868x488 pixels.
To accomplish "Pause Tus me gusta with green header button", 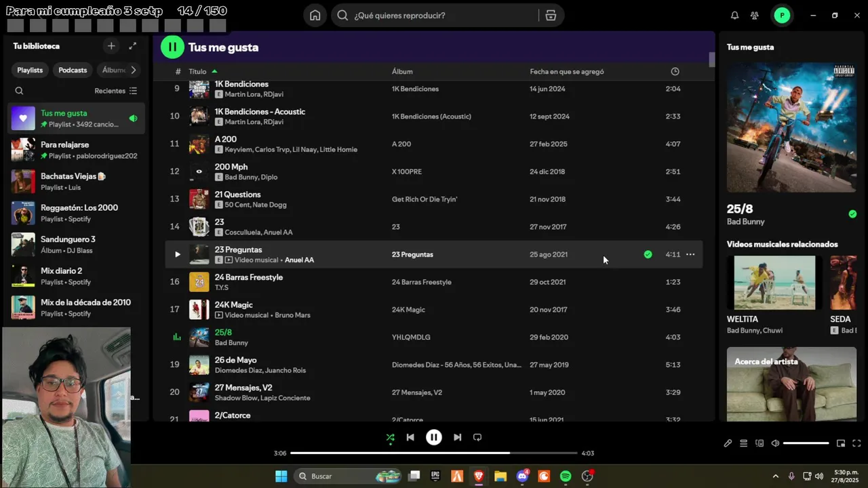I will [172, 47].
